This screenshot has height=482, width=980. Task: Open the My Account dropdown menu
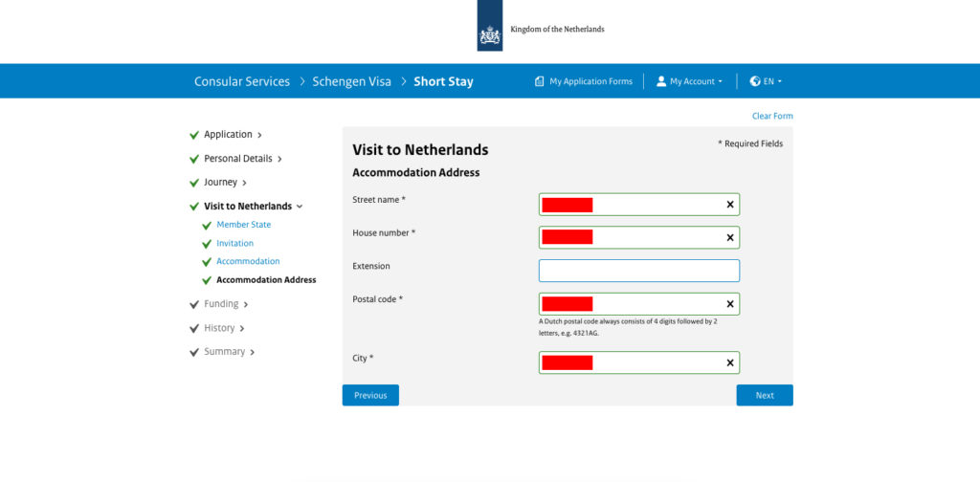click(689, 81)
